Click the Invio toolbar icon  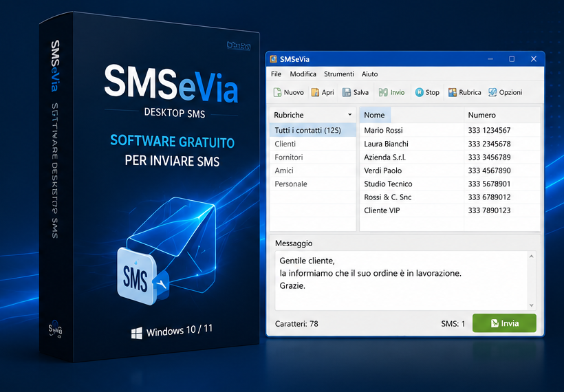[x=383, y=92]
